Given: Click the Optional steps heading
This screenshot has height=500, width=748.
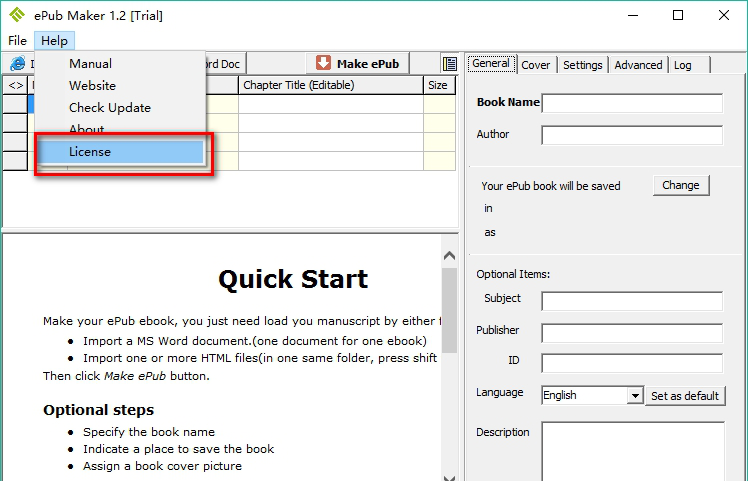Looking at the screenshot, I should (98, 410).
